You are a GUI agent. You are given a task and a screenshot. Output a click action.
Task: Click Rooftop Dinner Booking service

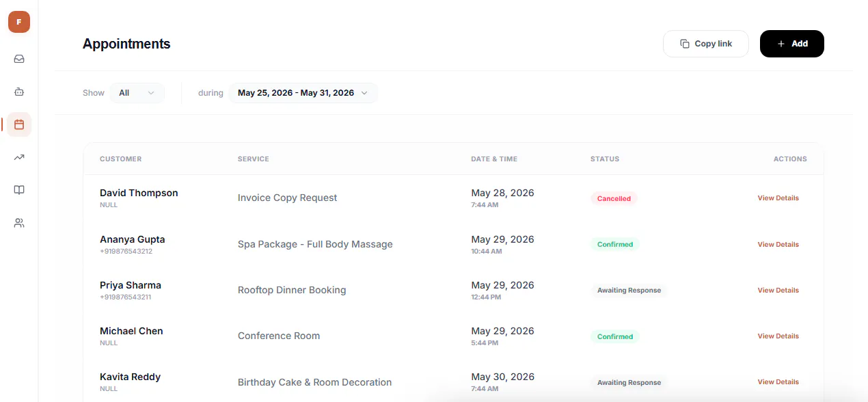click(292, 291)
